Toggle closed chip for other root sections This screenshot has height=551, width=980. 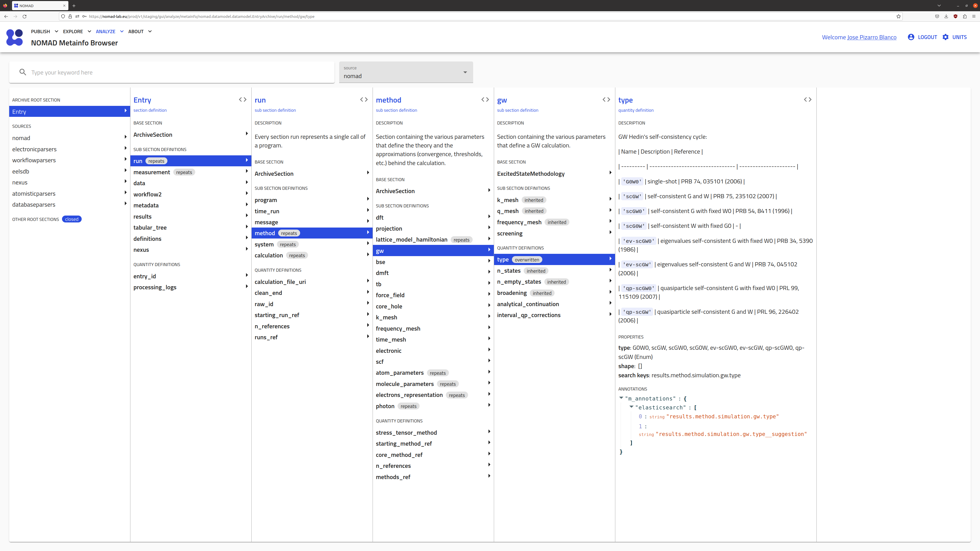click(71, 219)
